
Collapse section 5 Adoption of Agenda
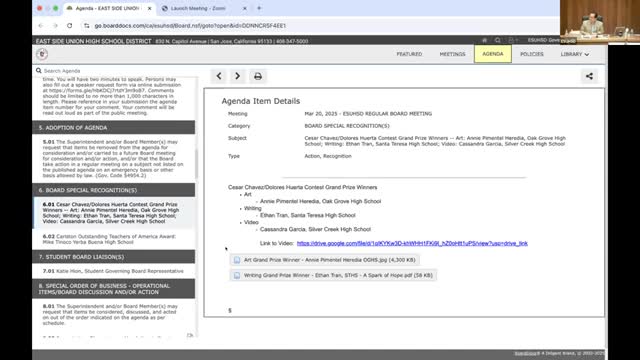tap(114, 128)
